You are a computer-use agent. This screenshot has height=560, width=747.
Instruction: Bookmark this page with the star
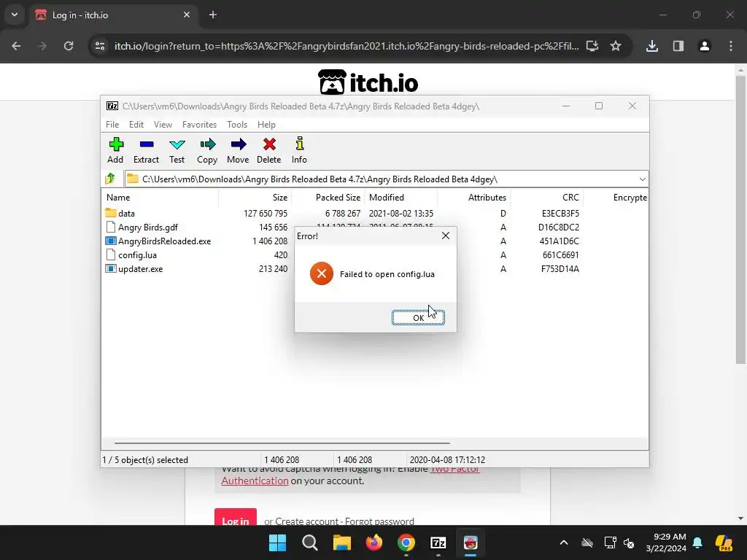pos(616,46)
